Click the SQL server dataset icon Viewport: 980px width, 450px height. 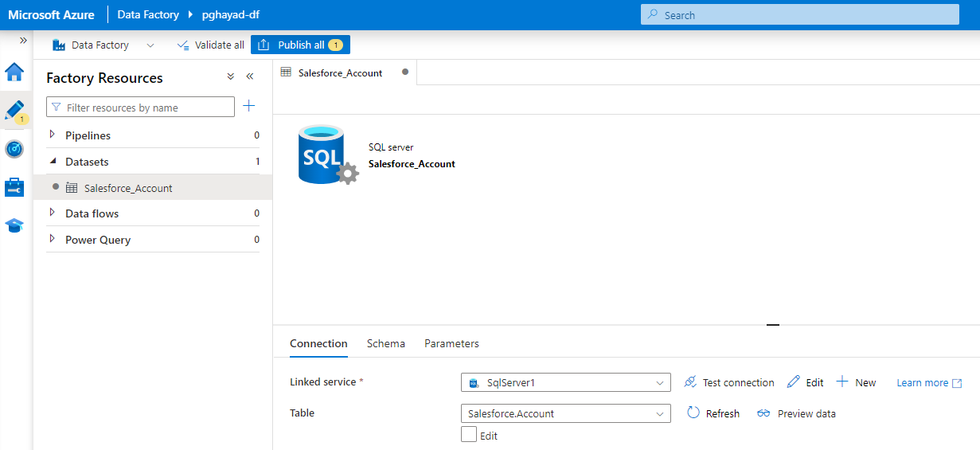[327, 155]
